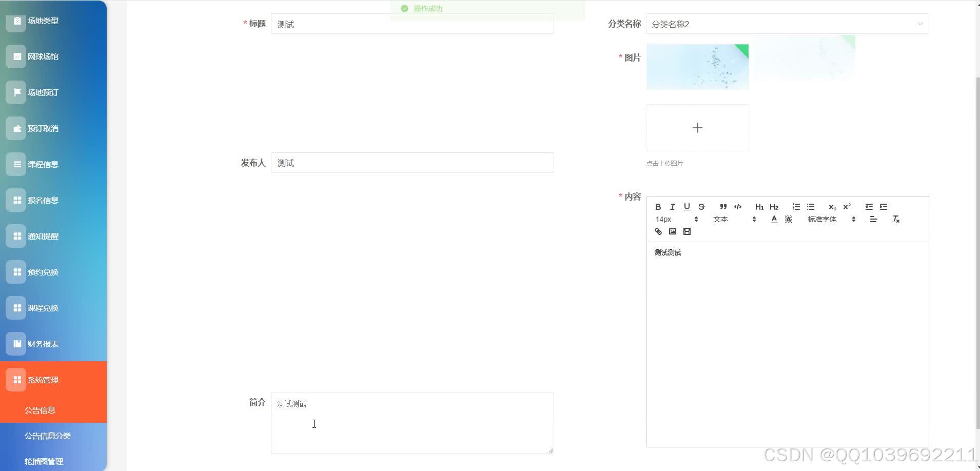
Task: Toggle underline formatting in the editor
Action: coord(687,207)
